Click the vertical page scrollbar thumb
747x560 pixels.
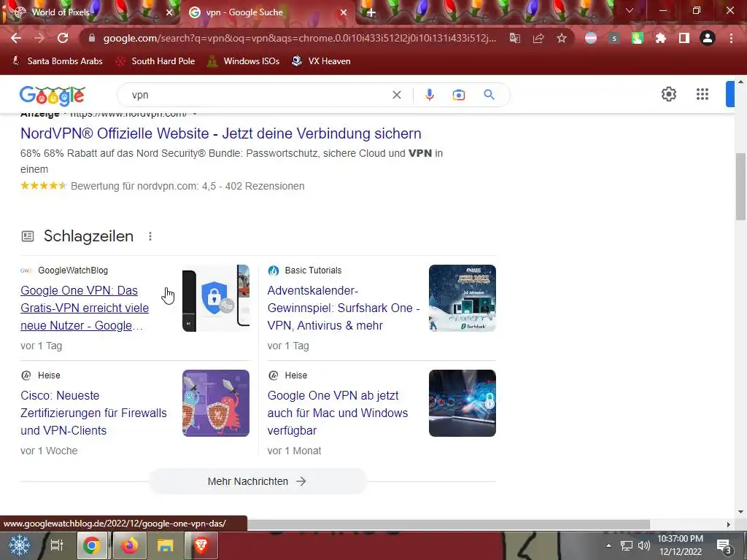point(741,186)
